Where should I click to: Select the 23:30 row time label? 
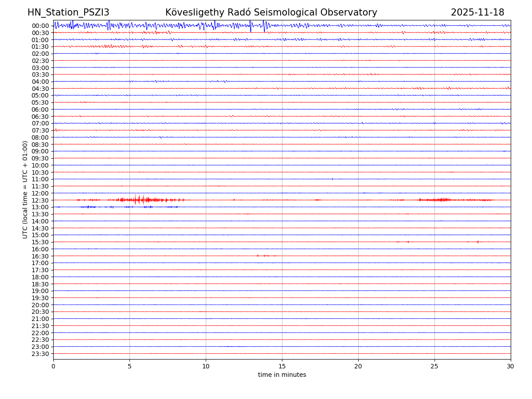pos(40,354)
